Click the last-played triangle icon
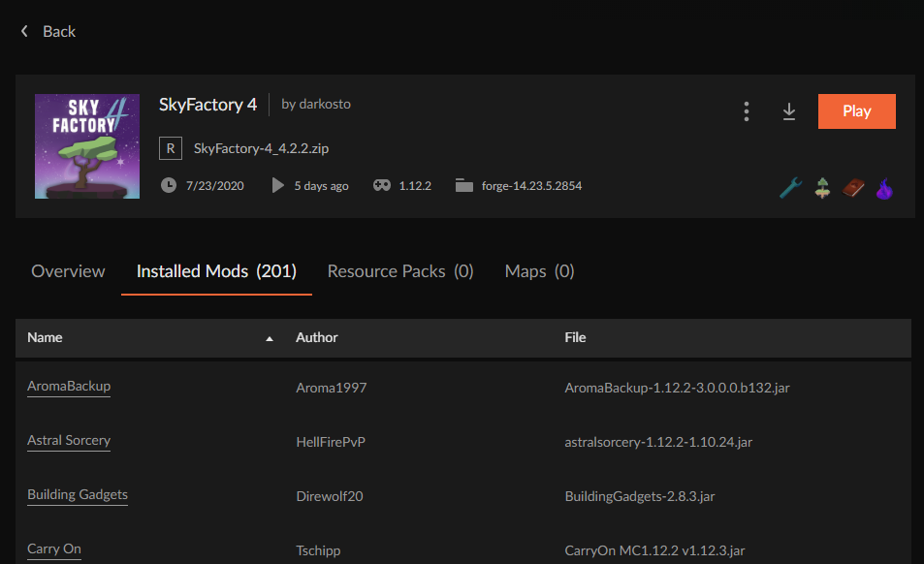This screenshot has height=564, width=924. pos(277,185)
